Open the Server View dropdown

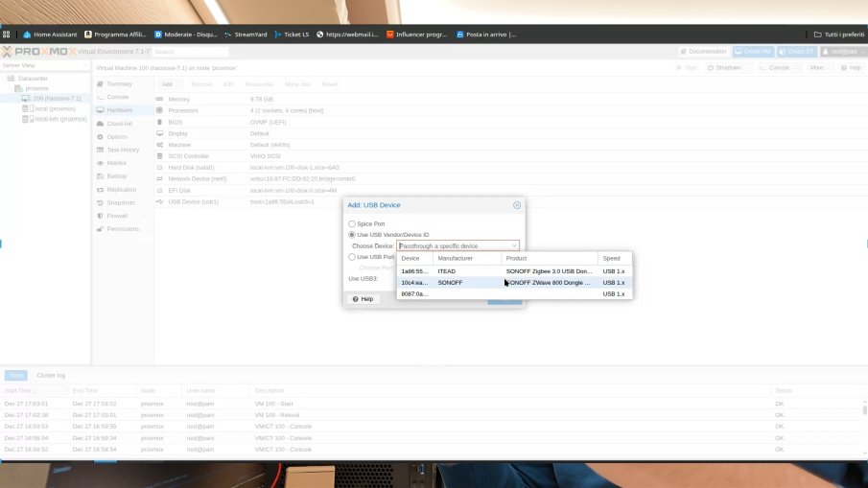tap(45, 65)
